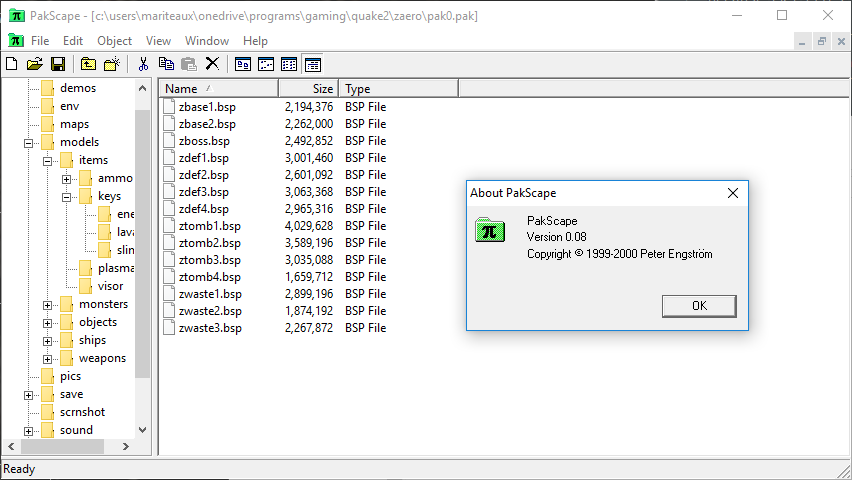Click the Paste toolbar icon

tap(189, 64)
